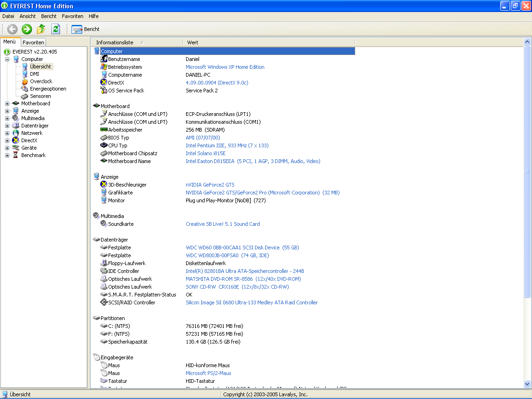Click the green Forward arrow icon
The width and height of the screenshot is (532, 399).
(x=27, y=29)
